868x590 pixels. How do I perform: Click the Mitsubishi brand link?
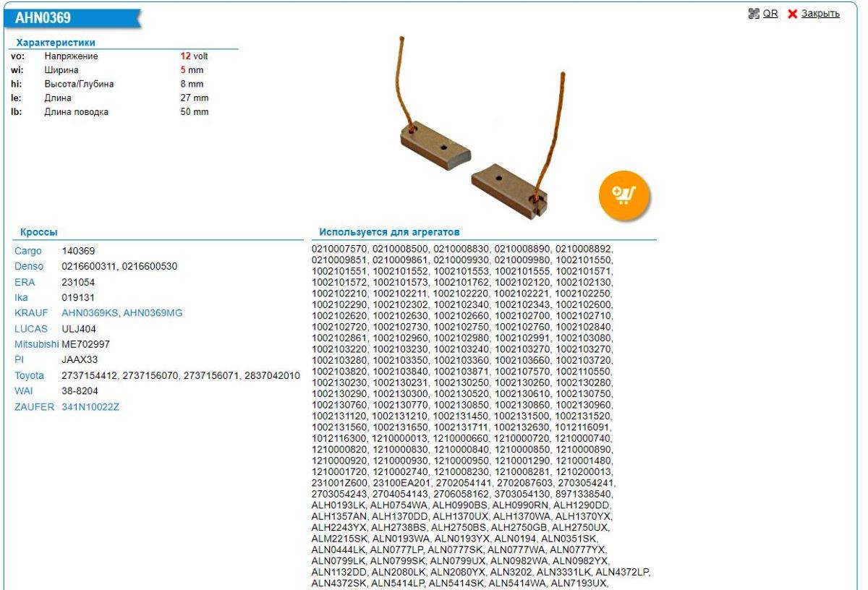coord(36,344)
